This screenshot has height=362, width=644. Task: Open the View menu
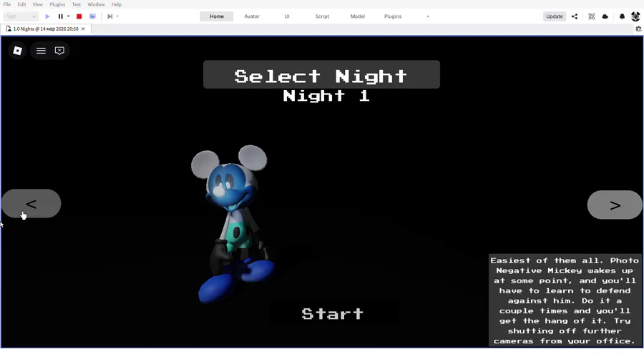(37, 4)
